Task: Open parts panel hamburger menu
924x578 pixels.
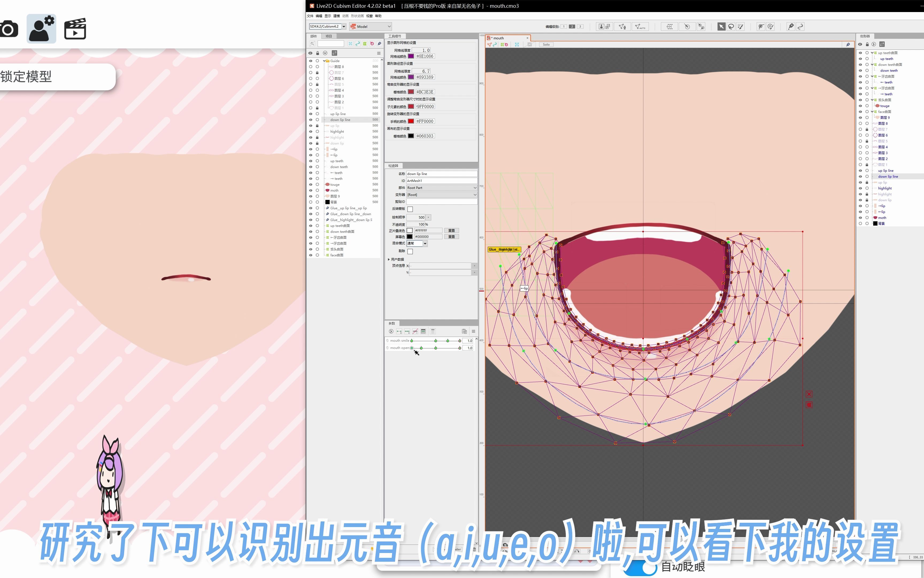Action: tap(379, 53)
